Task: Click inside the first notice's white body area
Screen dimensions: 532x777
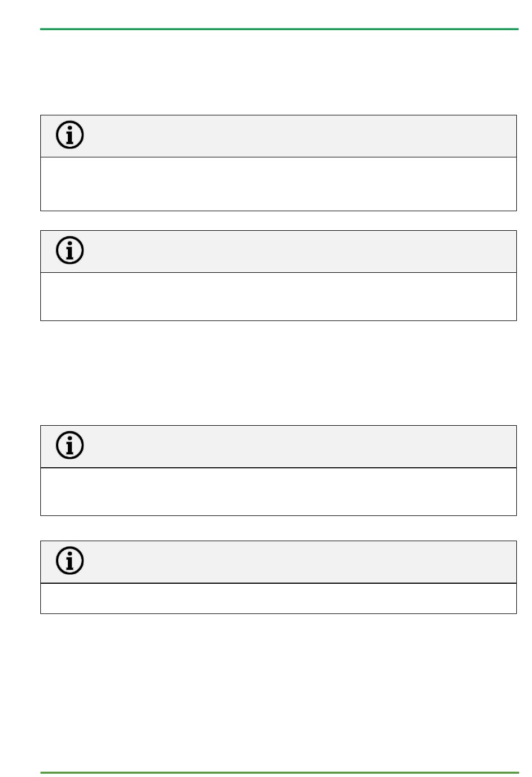Action: point(278,184)
